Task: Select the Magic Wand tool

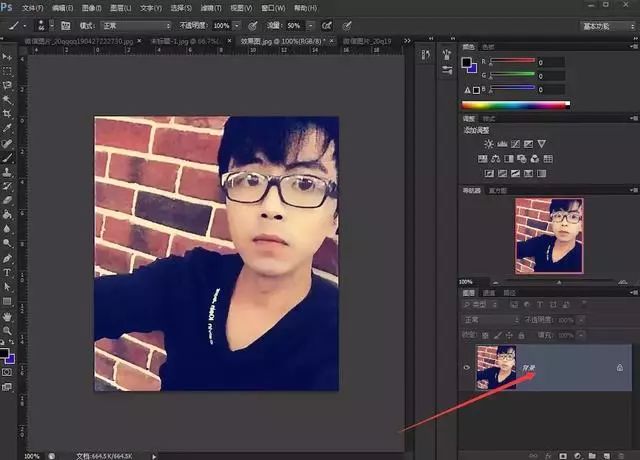Action: tap(7, 100)
